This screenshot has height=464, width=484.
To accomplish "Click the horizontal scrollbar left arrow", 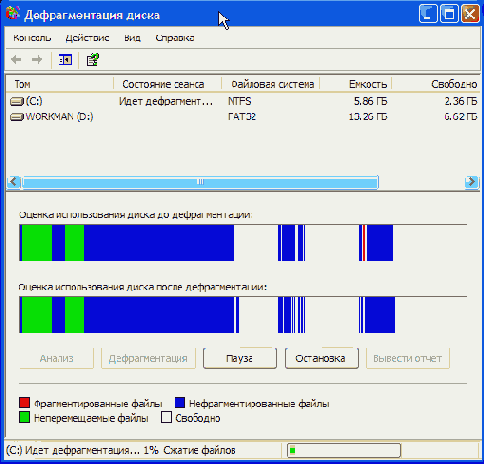I will click(x=13, y=182).
